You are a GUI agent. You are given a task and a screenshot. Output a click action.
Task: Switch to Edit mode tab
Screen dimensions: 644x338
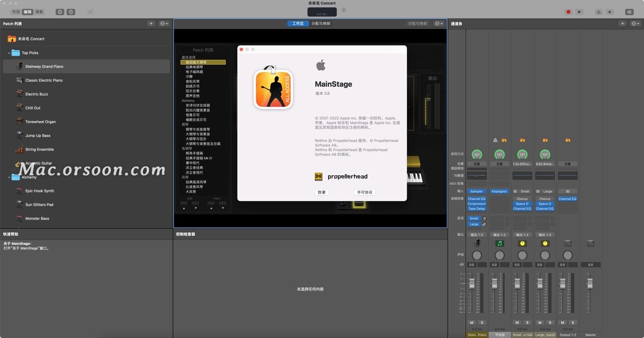pos(28,12)
